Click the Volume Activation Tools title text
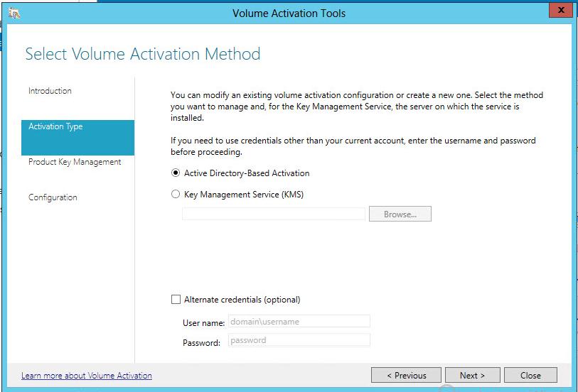578x392 pixels. point(289,13)
